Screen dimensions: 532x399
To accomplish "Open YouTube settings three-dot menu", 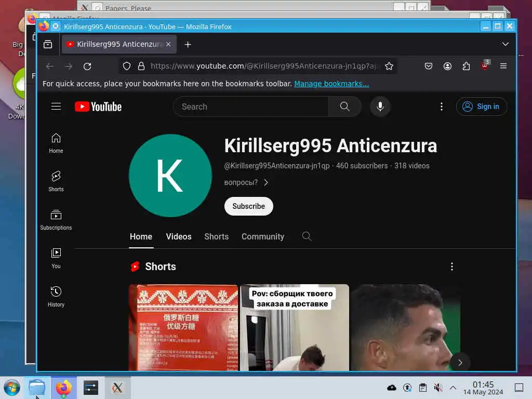I will click(441, 107).
